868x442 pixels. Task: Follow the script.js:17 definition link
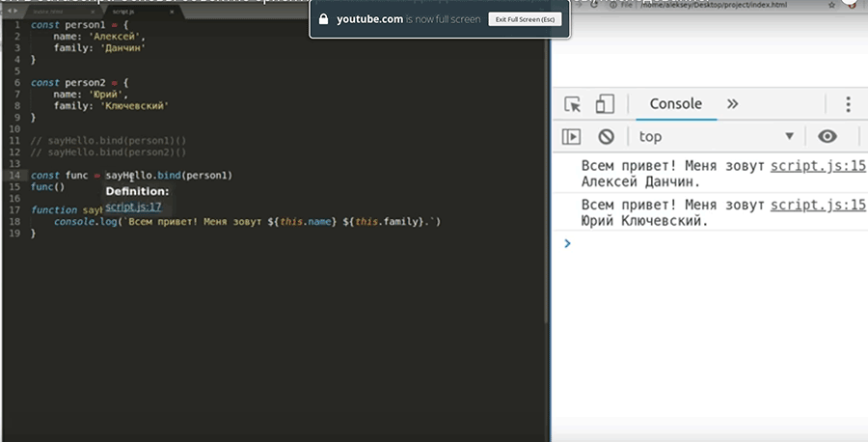coord(133,207)
